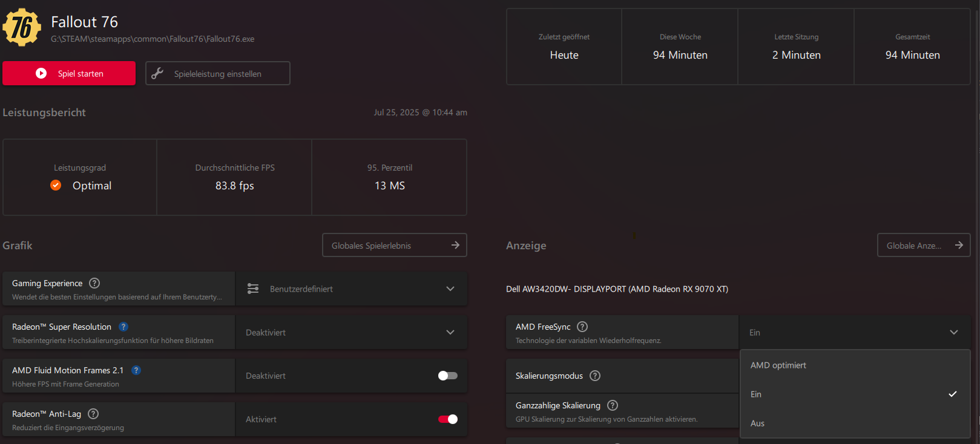This screenshot has height=444, width=980.
Task: Open Radeon Super Resolution Deaktiviert dropdown
Action: point(351,332)
